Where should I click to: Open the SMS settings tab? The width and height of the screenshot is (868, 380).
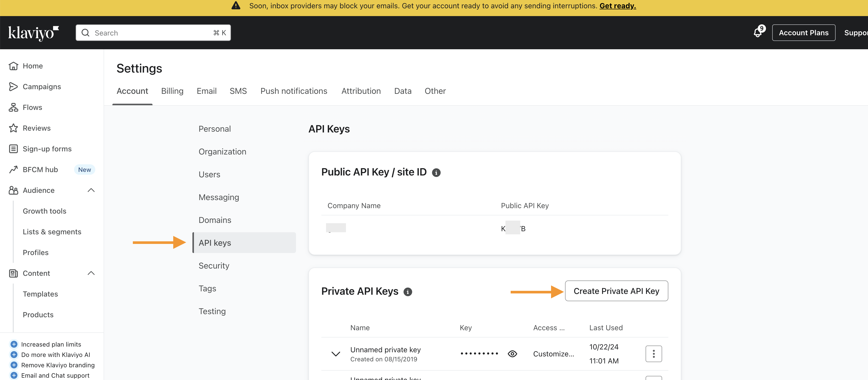(238, 91)
